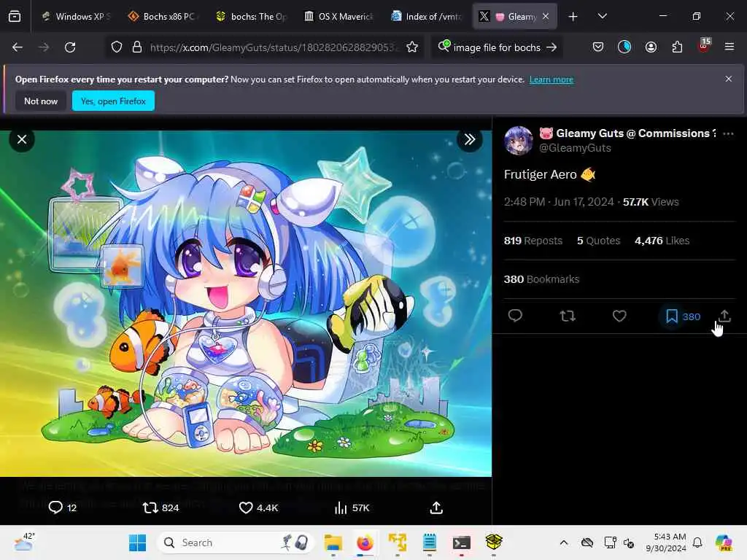
Task: Submit the search with arrow icon
Action: point(551,47)
